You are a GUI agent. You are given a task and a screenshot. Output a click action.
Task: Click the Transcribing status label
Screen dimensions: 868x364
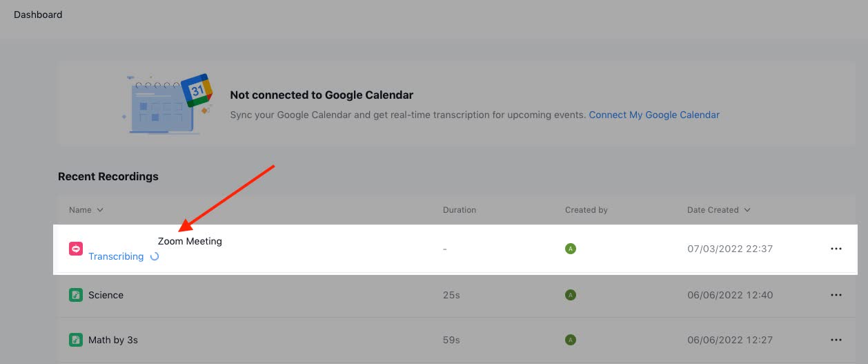click(116, 256)
